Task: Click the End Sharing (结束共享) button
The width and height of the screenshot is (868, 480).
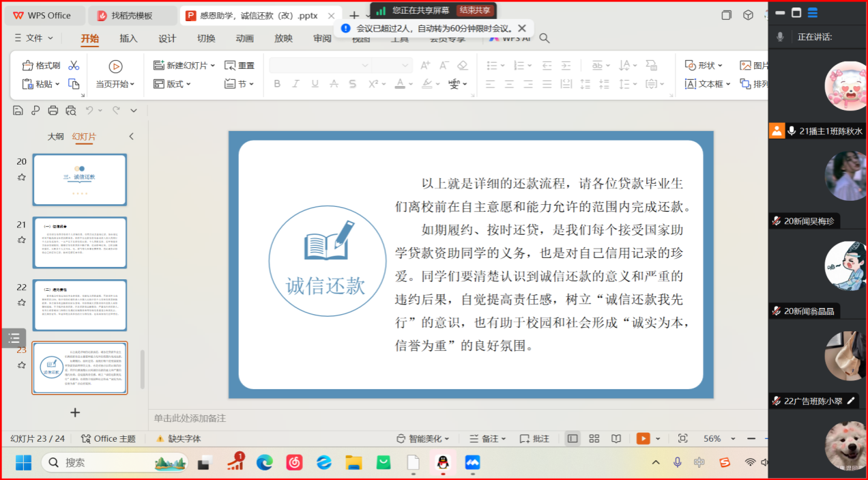Action: coord(474,10)
